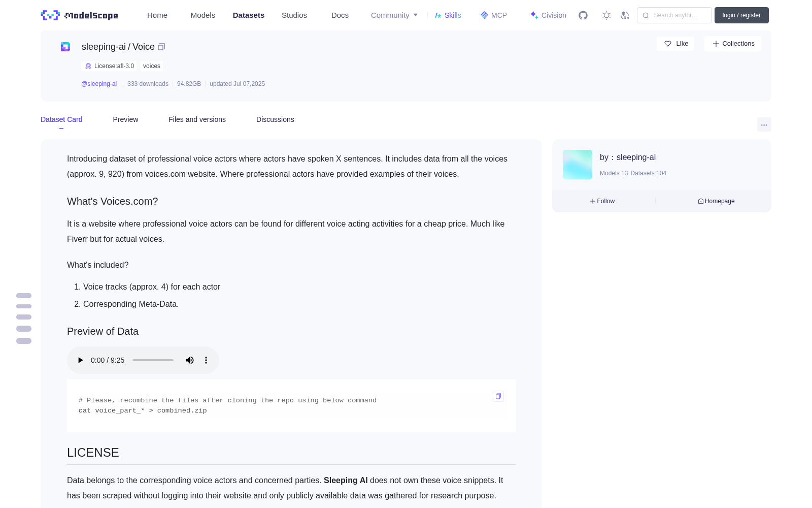Copy dataset name sleeping-ai/Voice icon

161,47
